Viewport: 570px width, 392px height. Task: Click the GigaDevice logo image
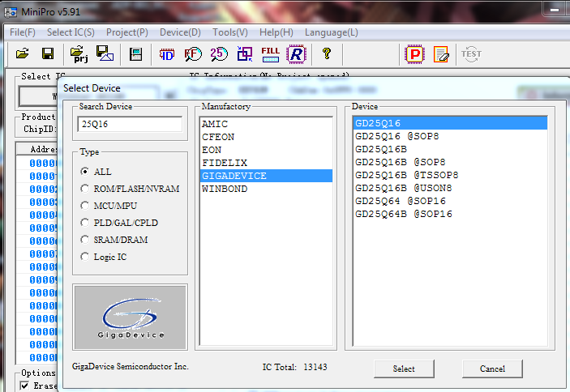pos(131,317)
